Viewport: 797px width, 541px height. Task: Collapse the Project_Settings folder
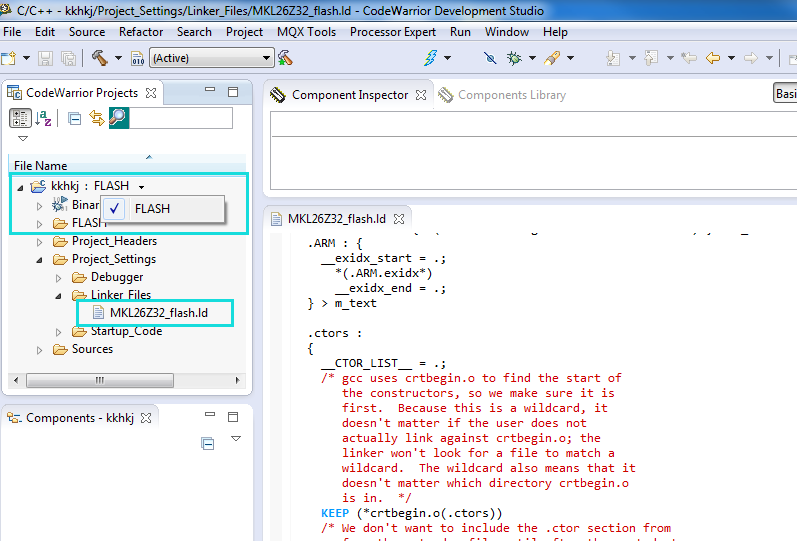39,260
